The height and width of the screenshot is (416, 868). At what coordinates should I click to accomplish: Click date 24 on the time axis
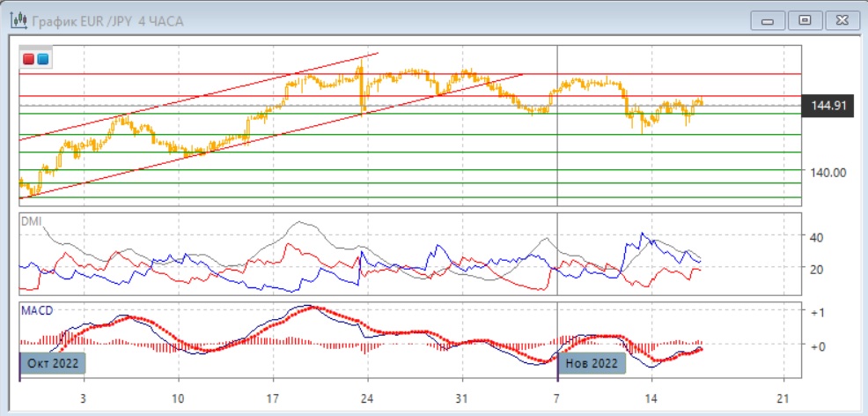coord(368,397)
